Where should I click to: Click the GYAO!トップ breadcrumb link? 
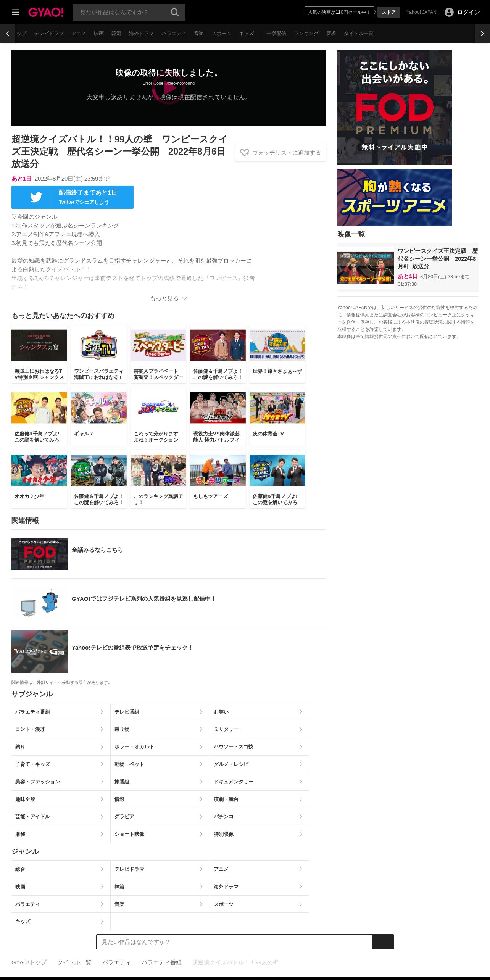pos(29,962)
